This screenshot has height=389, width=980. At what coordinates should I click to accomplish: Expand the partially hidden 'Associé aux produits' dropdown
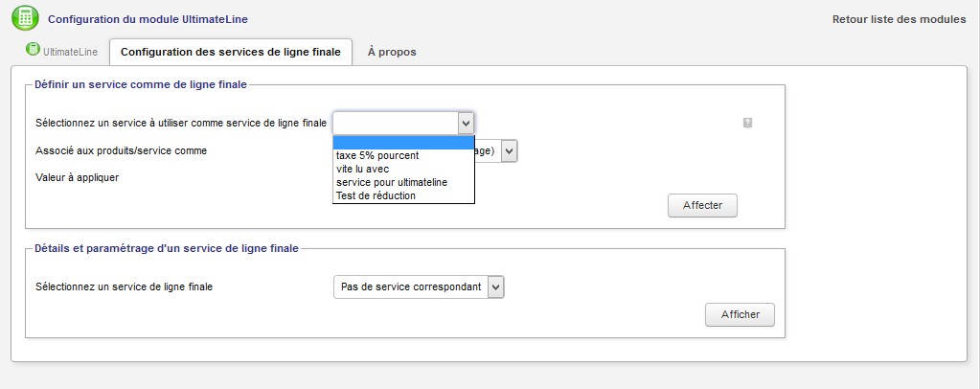click(509, 150)
